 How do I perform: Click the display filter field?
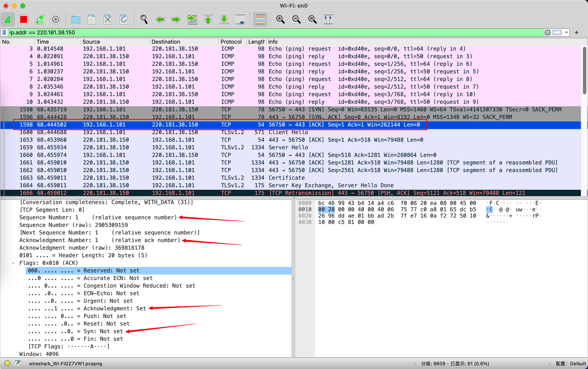coord(276,32)
